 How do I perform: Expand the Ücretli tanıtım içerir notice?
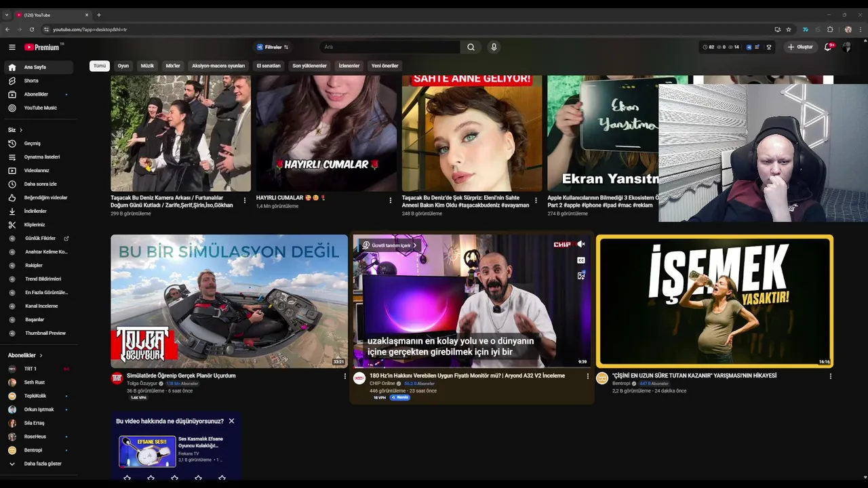390,245
